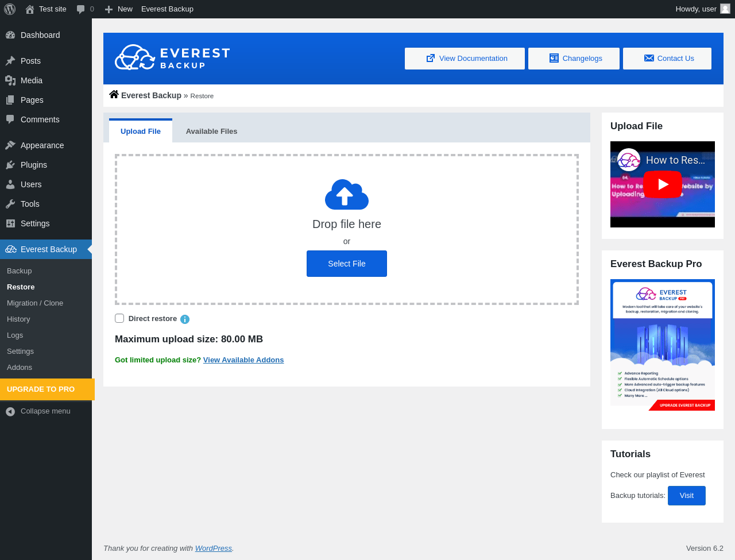Click the View Documentation external link icon
735x560 pixels.
pos(431,58)
